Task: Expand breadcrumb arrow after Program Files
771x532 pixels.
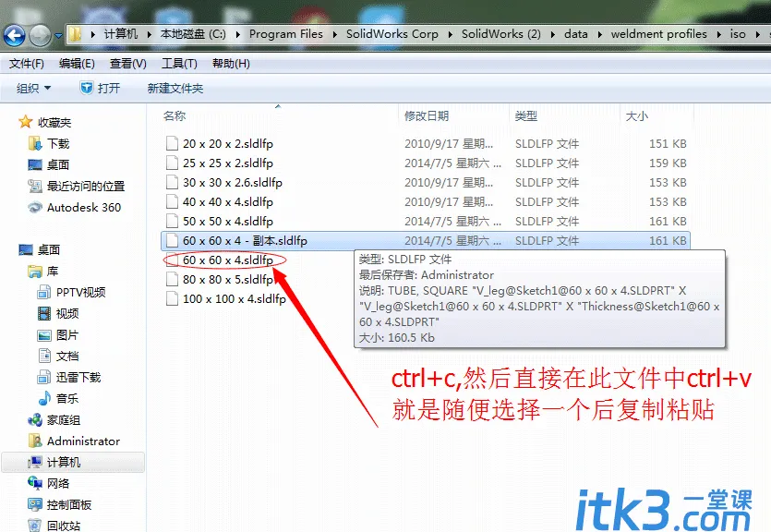Action: coord(335,34)
